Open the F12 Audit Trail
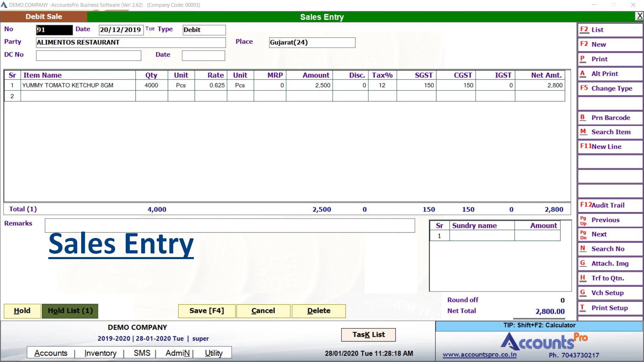Image resolution: width=644 pixels, height=362 pixels. pos(610,205)
